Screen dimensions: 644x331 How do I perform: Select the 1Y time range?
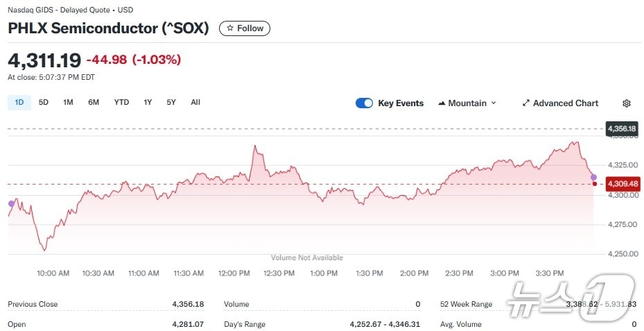148,103
